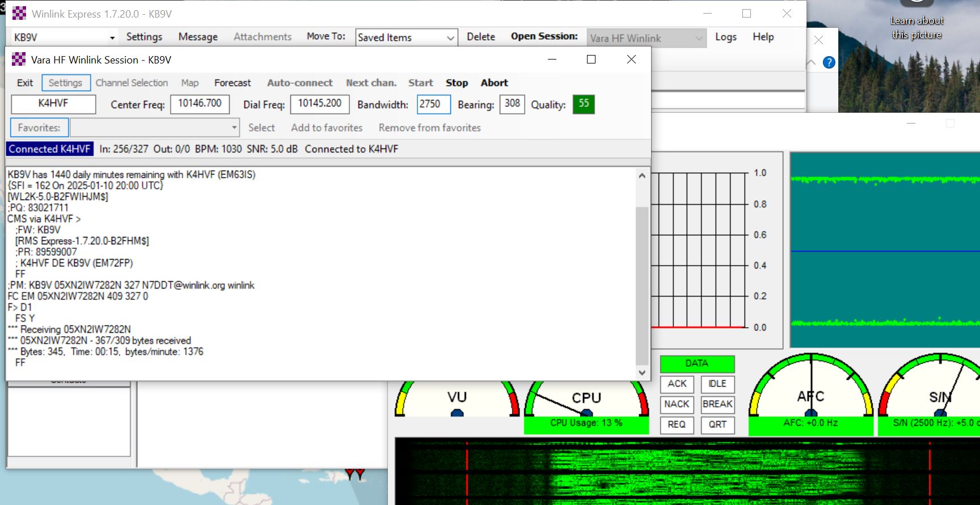Expand the KB9V callsign dropdown
The image size is (980, 505).
(112, 37)
